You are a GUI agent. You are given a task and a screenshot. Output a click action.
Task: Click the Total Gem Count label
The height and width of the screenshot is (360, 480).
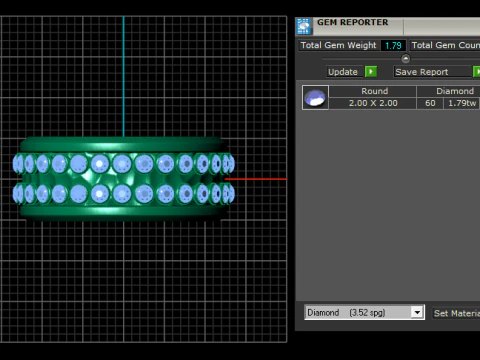tap(445, 45)
